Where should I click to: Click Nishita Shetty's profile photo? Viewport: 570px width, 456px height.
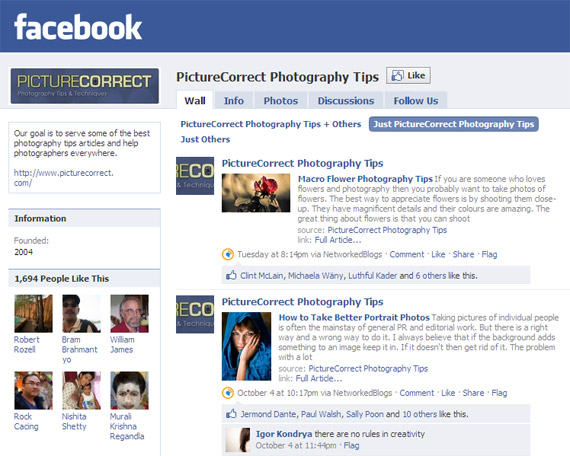click(81, 390)
